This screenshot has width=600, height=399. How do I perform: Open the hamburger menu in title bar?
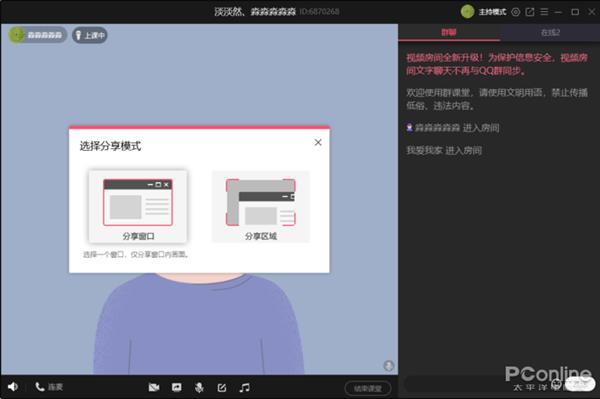coord(544,12)
